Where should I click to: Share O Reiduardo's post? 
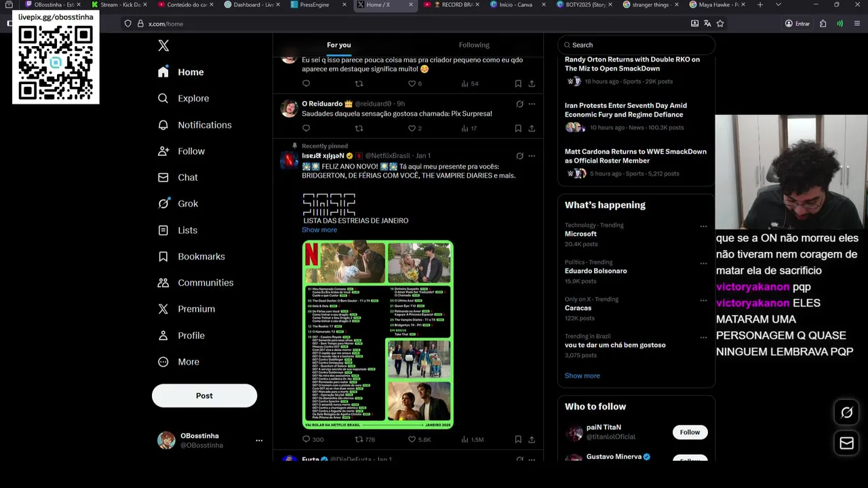[x=532, y=128]
